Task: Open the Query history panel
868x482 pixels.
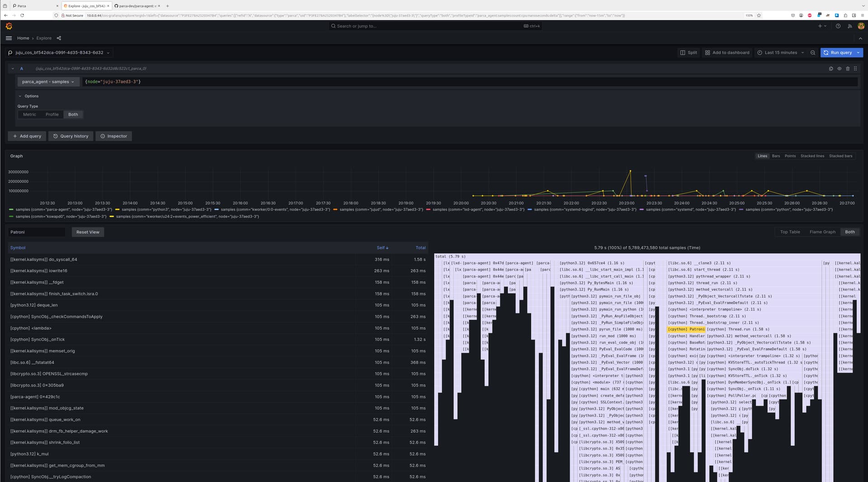Action: 71,136
